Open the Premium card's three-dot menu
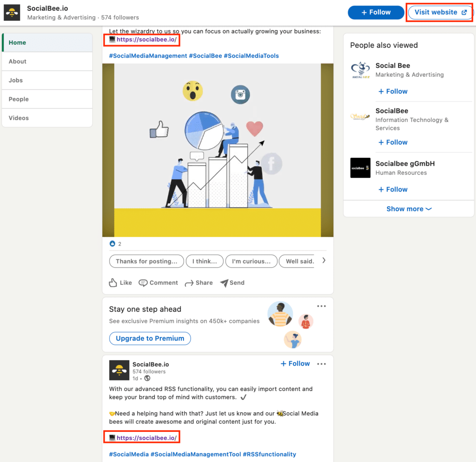 click(x=322, y=306)
